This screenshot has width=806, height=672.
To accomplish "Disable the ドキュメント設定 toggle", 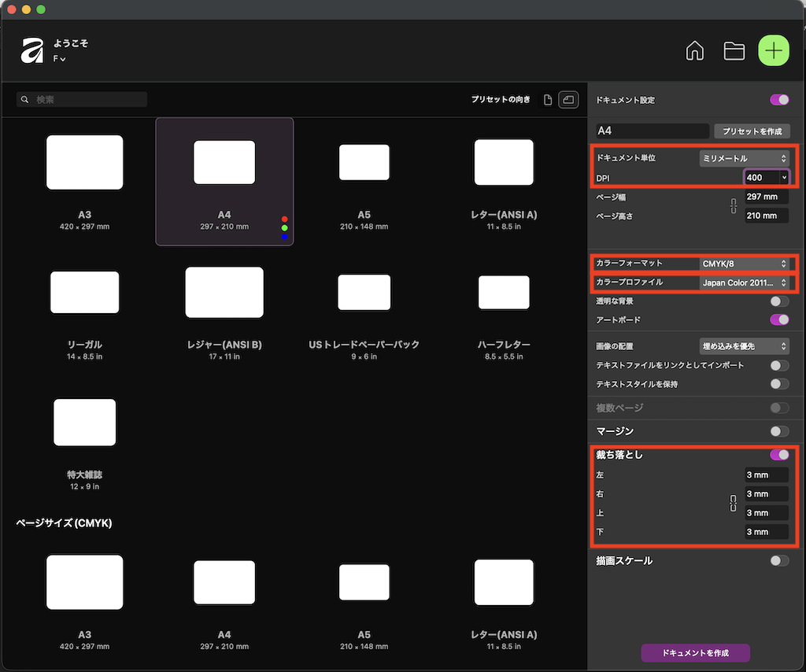I will (779, 100).
